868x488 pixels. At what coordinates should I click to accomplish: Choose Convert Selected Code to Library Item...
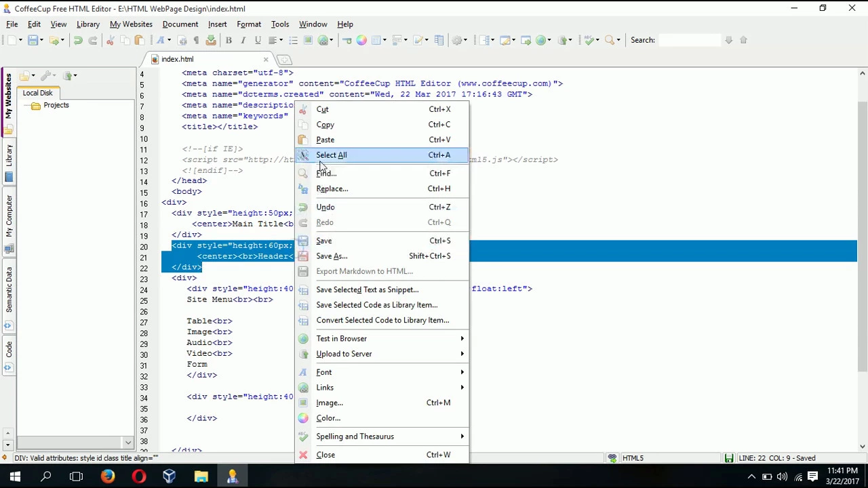(382, 320)
